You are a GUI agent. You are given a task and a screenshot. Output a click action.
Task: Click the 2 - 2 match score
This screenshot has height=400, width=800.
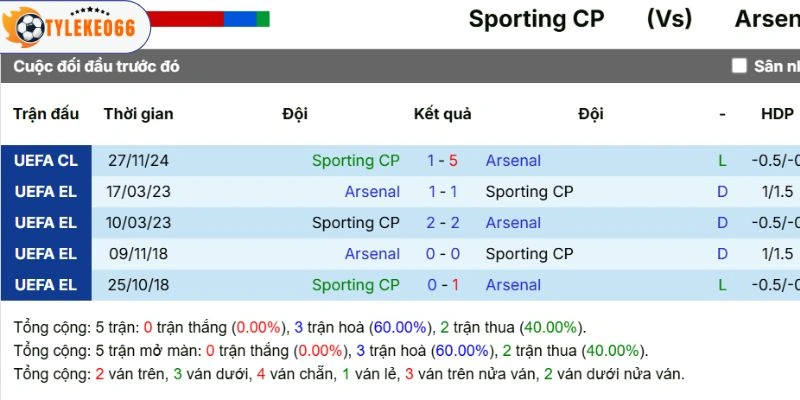[442, 222]
